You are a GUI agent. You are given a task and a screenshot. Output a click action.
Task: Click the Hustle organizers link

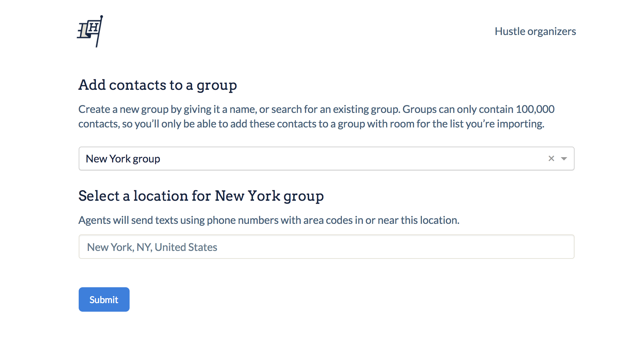coord(535,31)
